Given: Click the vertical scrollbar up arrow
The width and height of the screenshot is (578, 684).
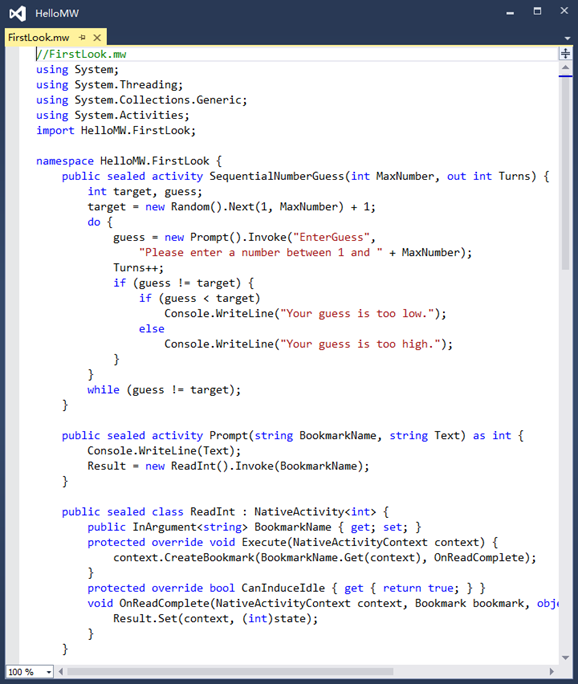Looking at the screenshot, I should click(x=565, y=68).
